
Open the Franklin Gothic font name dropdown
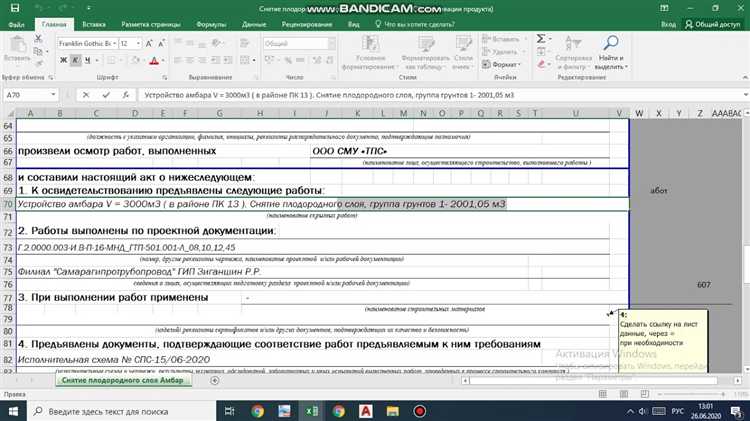(115, 44)
